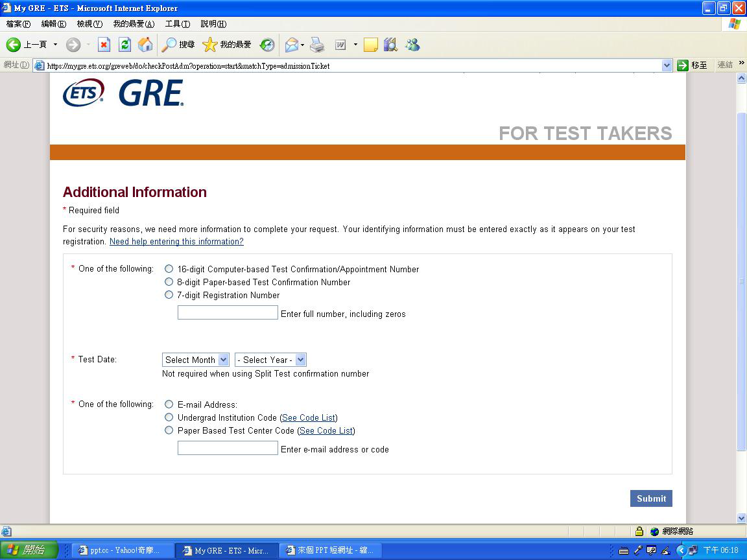Open the Select Month dropdown
Image resolution: width=747 pixels, height=560 pixels.
195,360
